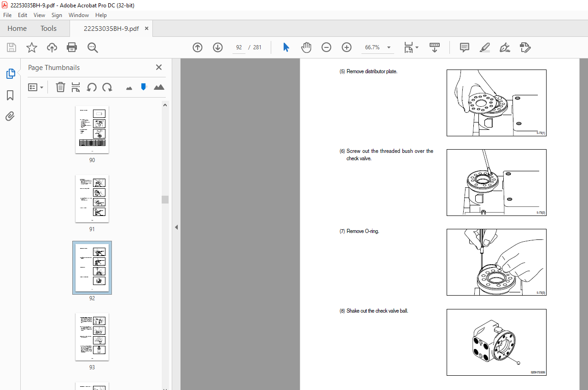Go to next page arrow icon
This screenshot has width=588, height=390.
coord(218,47)
